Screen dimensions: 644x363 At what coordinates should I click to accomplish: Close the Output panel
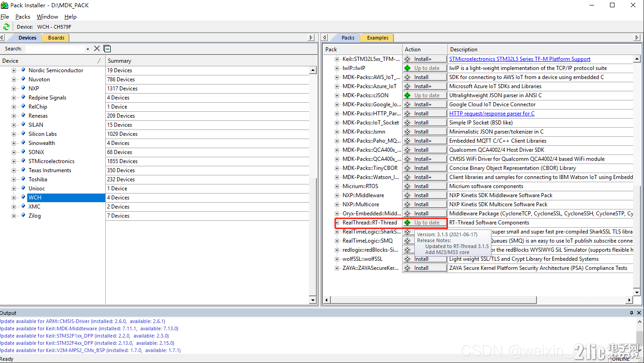pos(639,313)
